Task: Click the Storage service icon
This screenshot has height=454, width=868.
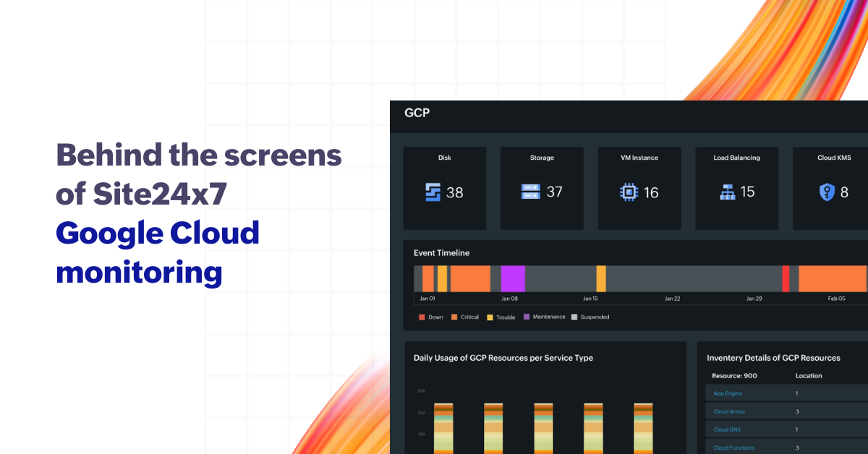Action: click(531, 192)
